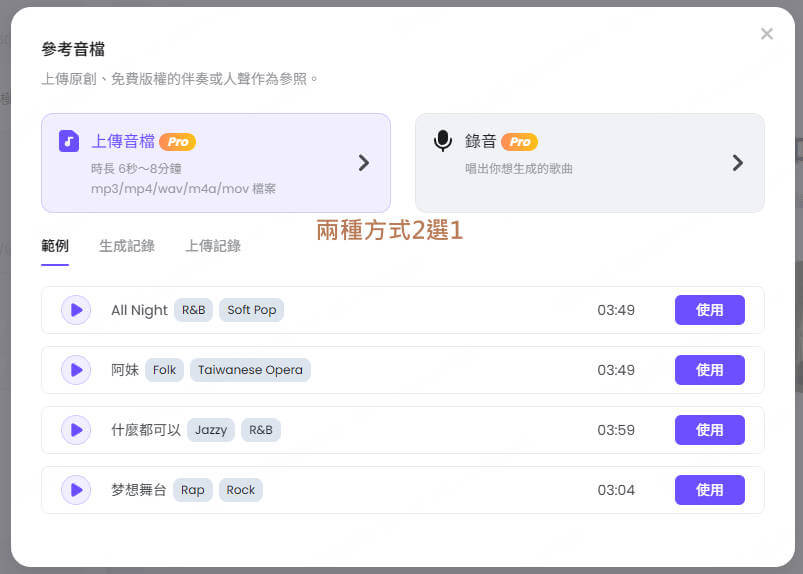Play the 什麼都可以 sample track
The width and height of the screenshot is (803, 574).
pos(76,430)
